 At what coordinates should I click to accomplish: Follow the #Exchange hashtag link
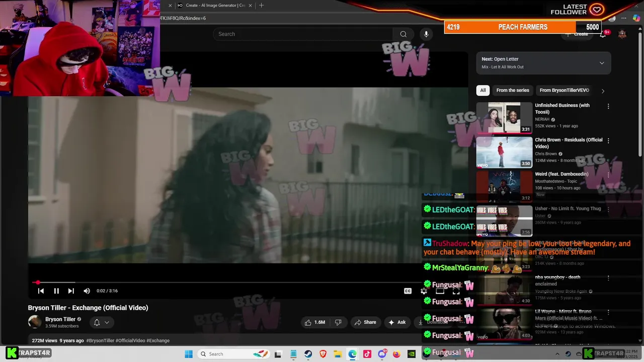158,340
